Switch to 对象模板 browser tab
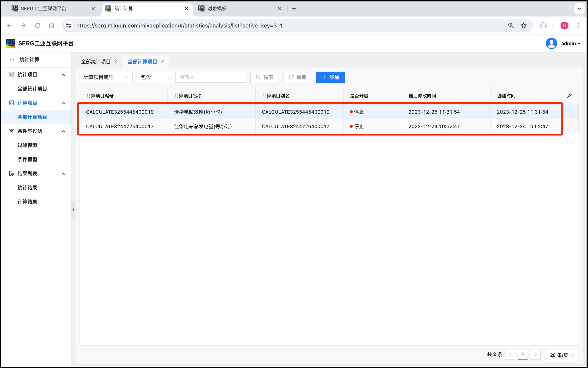This screenshot has height=368, width=588. tap(217, 9)
